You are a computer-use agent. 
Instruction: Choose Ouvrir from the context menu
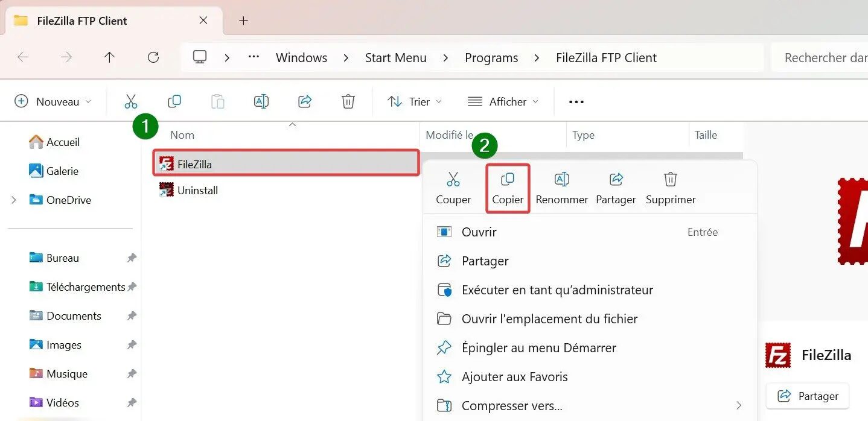(590, 232)
